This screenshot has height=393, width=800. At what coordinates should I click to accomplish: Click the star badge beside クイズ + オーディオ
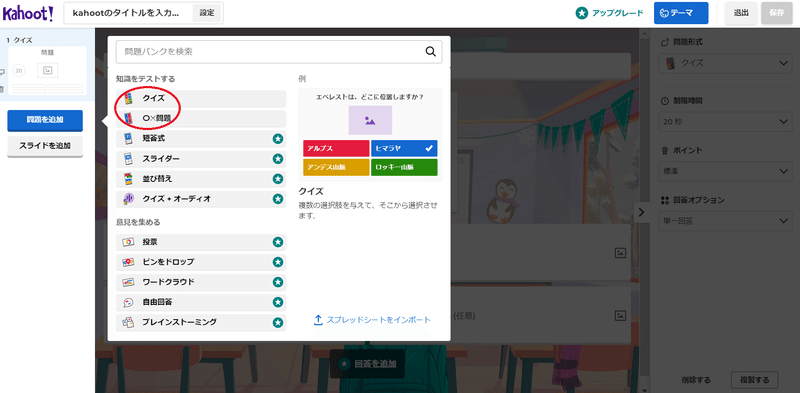[278, 199]
